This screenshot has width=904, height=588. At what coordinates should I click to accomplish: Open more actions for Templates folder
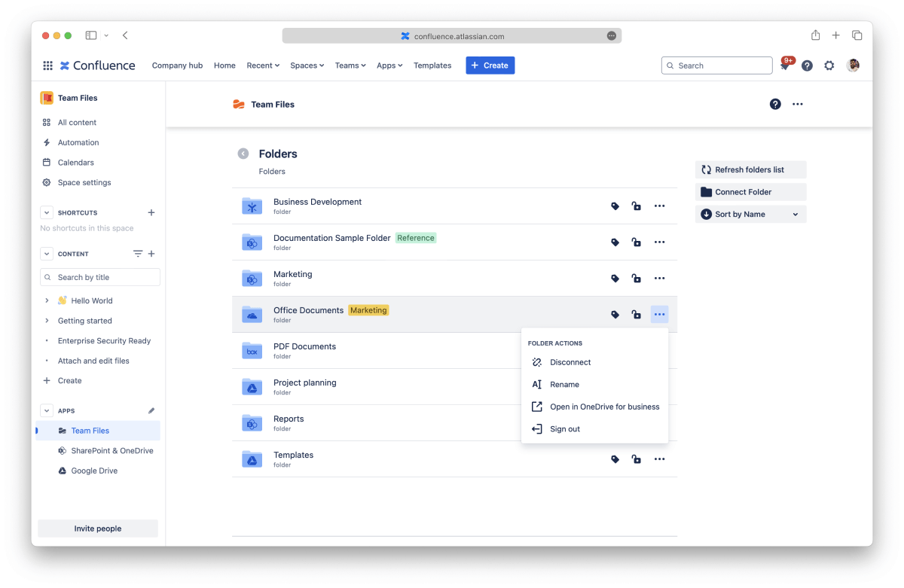click(x=659, y=459)
